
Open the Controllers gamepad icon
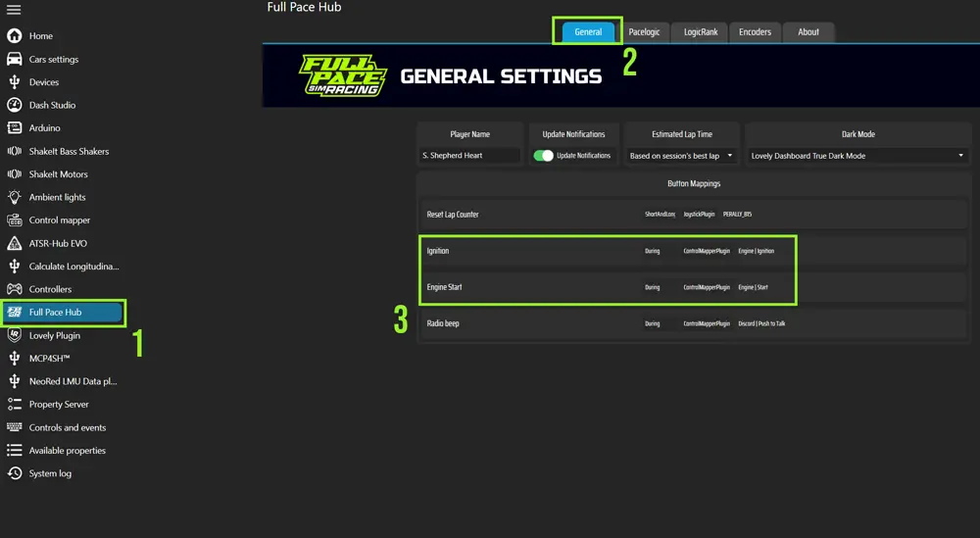click(x=15, y=289)
